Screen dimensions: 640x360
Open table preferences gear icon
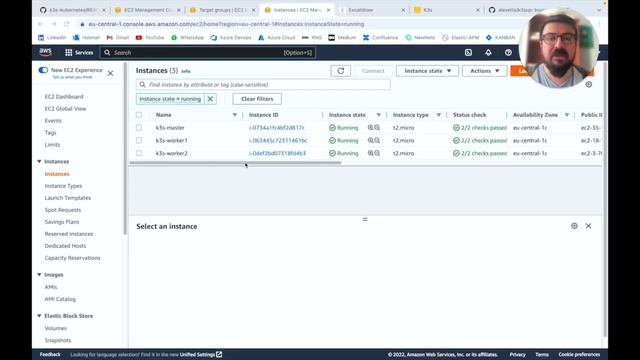point(589,84)
